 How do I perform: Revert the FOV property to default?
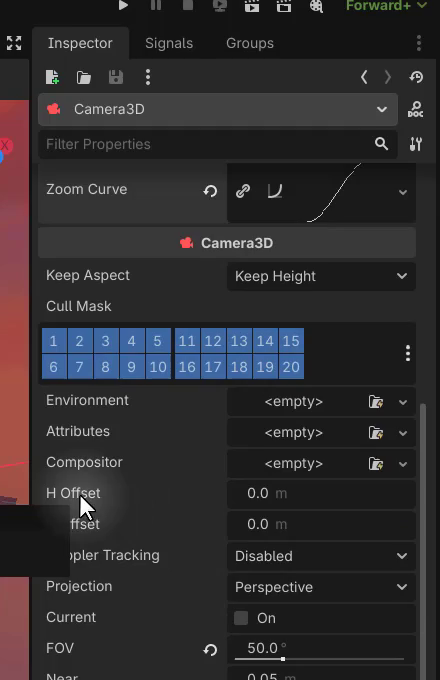tap(211, 649)
